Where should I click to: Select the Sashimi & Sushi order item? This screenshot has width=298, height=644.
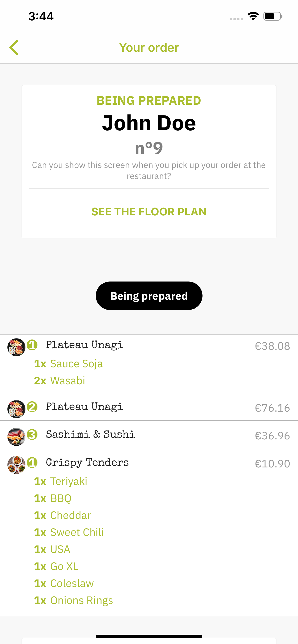[x=90, y=435]
